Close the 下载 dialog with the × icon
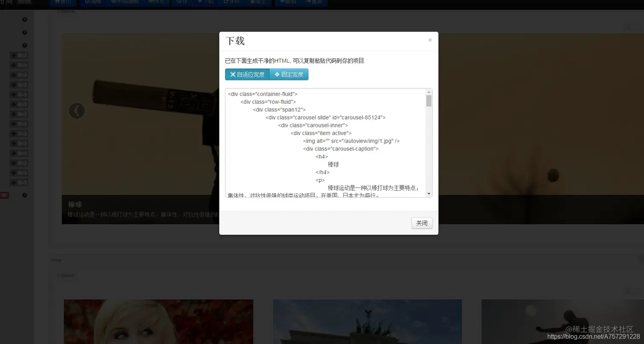This screenshot has width=644, height=344. pos(430,40)
